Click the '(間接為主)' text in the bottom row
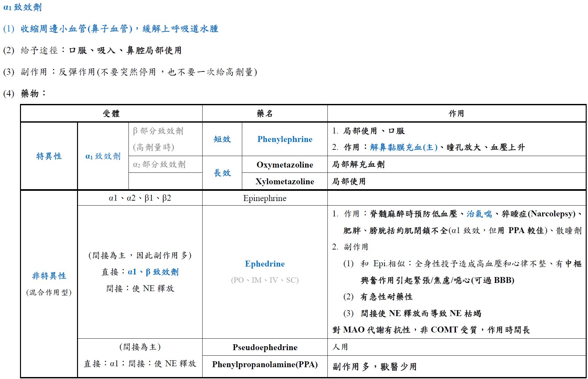The height and width of the screenshot is (379, 588). [140, 347]
